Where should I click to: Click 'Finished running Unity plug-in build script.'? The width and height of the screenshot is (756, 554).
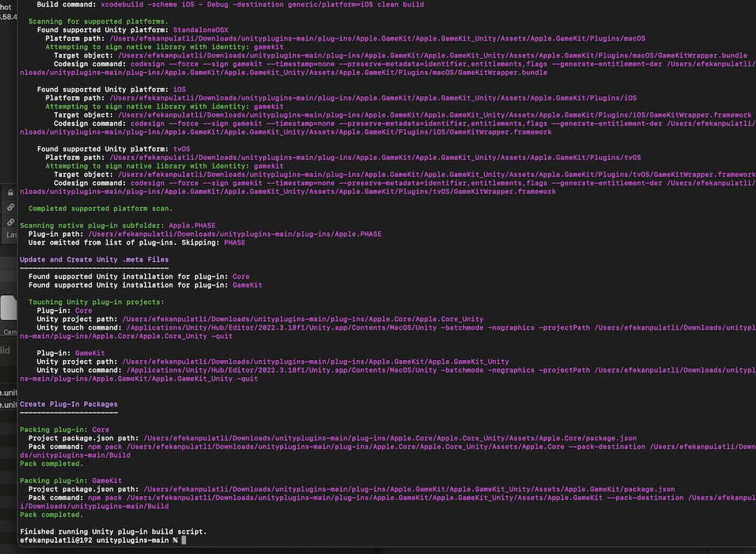pyautogui.click(x=113, y=532)
